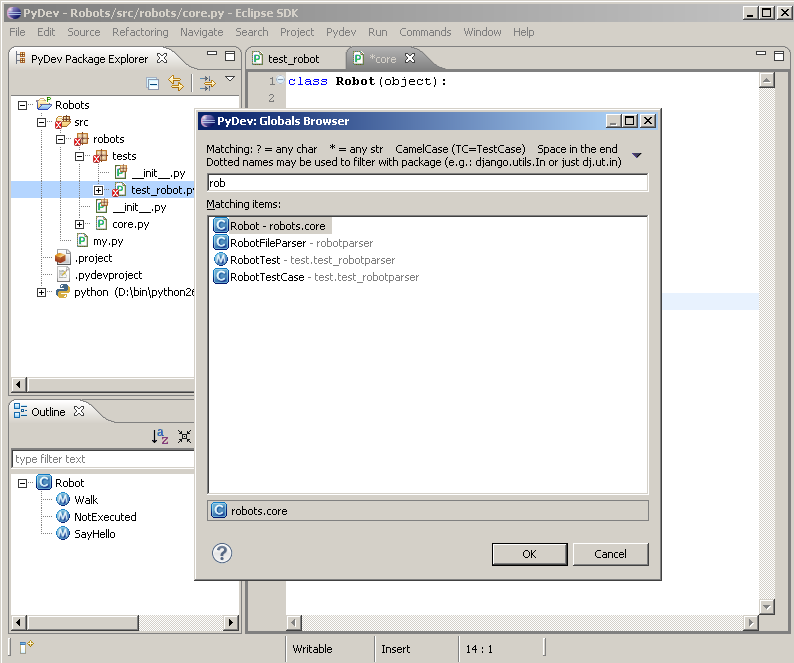Click the PyDev Package Explorer tab icon
This screenshot has height=663, width=794.
click(20, 58)
